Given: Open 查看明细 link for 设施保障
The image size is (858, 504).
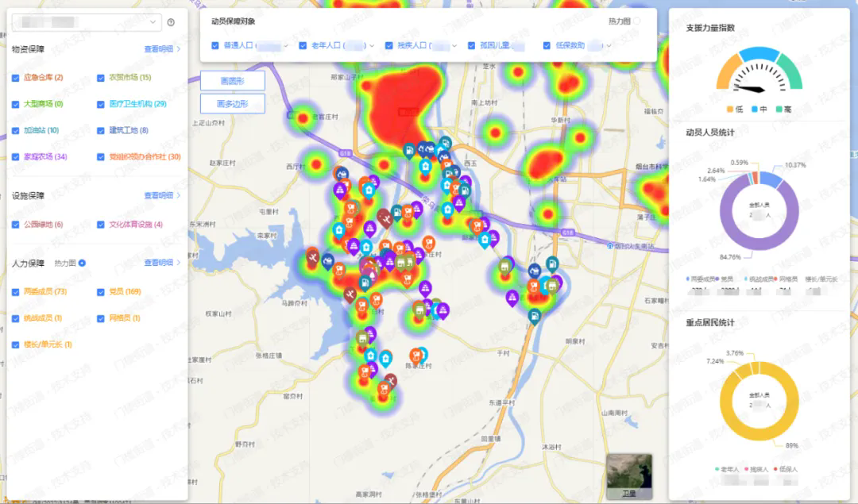Looking at the screenshot, I should (161, 195).
